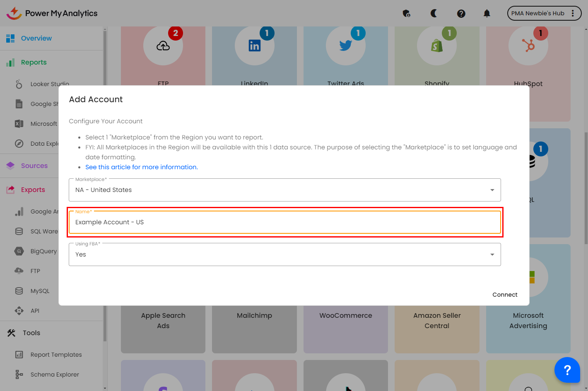Click the Schema Explorer icon
This screenshot has height=391, width=588.
click(x=19, y=374)
